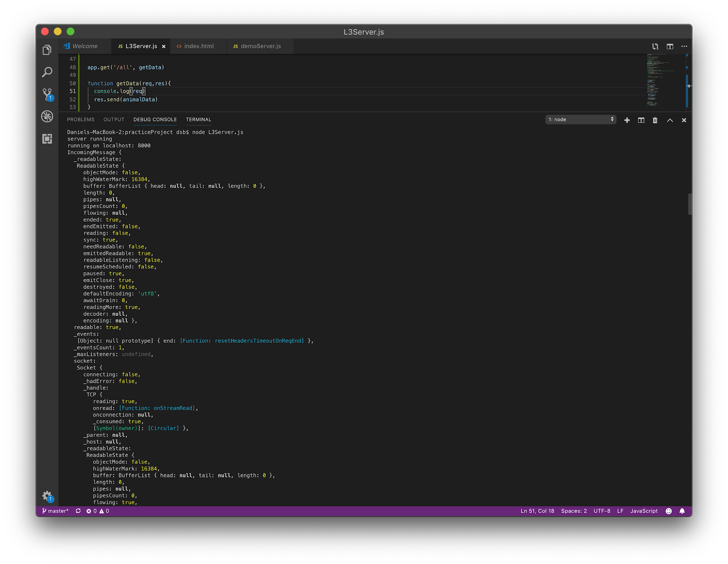The width and height of the screenshot is (728, 564).
Task: Open the Debug view icon
Action: coord(47,117)
